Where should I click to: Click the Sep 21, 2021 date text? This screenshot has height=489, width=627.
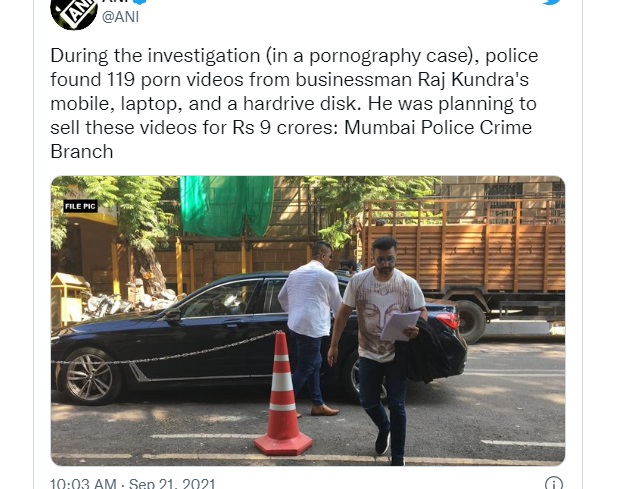pyautogui.click(x=172, y=484)
